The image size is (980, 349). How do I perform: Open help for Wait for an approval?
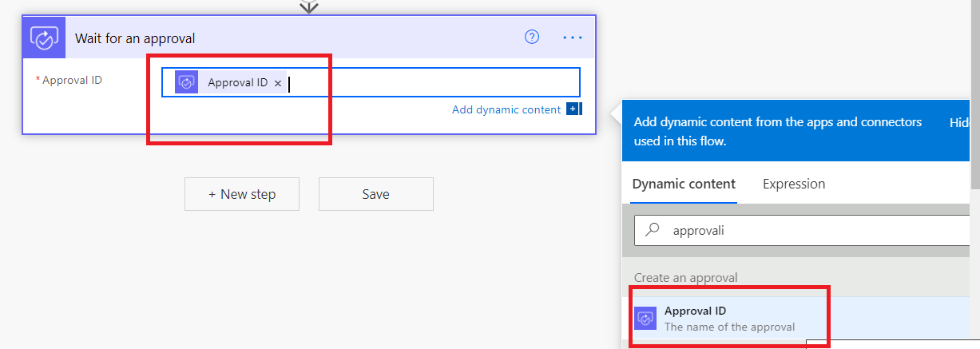coord(532,37)
